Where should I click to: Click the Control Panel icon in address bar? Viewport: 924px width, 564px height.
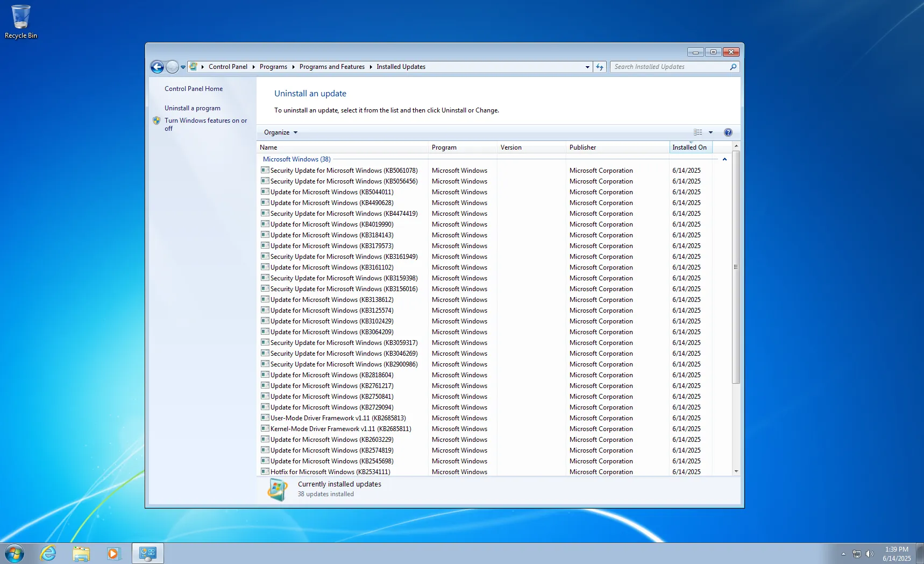194,67
